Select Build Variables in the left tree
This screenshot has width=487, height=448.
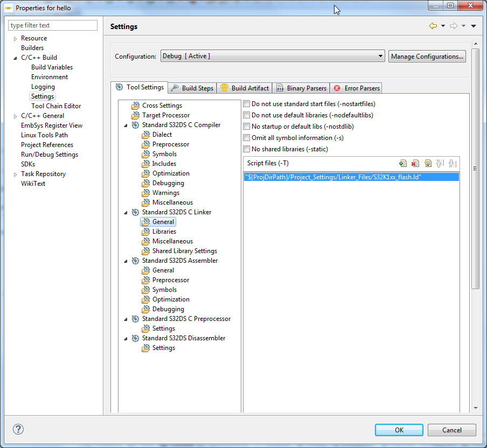(52, 67)
